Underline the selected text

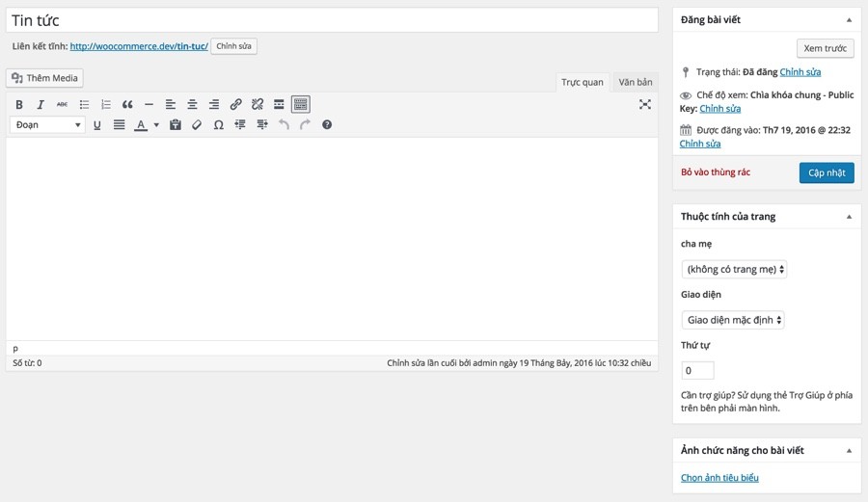[96, 125]
